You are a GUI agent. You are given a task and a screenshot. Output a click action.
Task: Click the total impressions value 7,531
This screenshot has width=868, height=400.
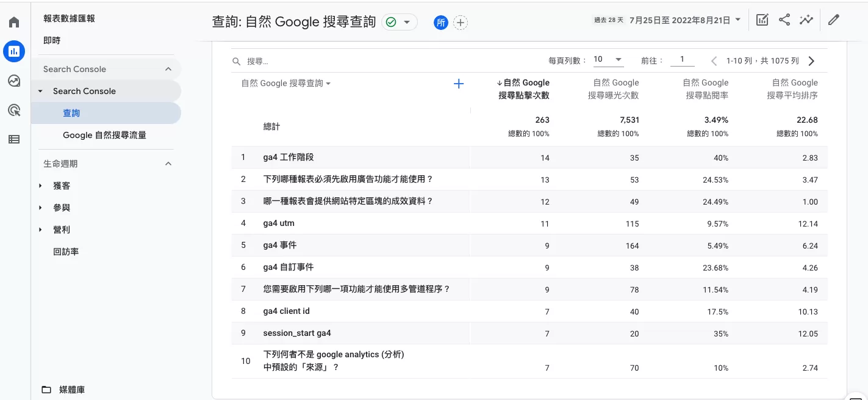click(628, 120)
